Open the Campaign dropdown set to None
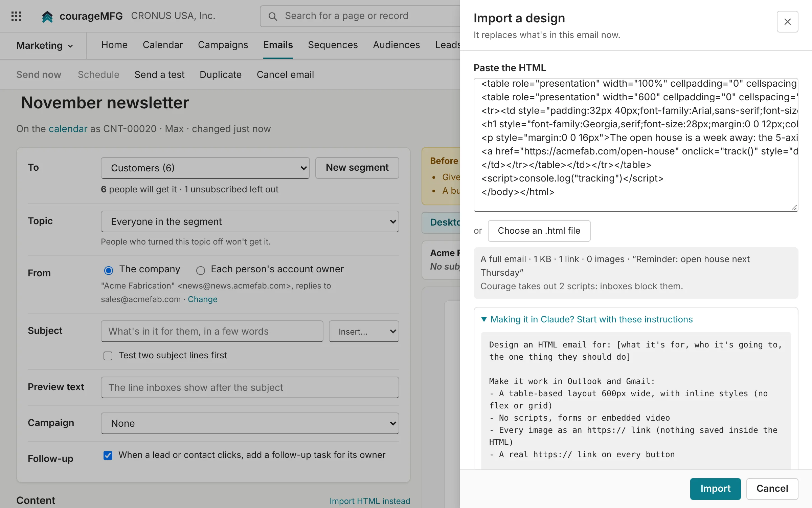 click(x=250, y=423)
